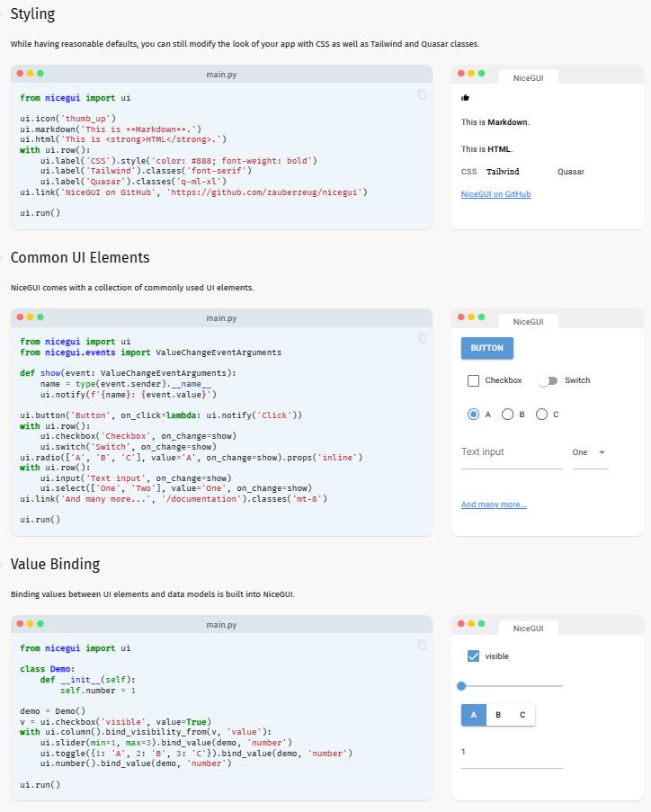Click the Quasar label
This screenshot has width=651, height=812.
(x=571, y=172)
